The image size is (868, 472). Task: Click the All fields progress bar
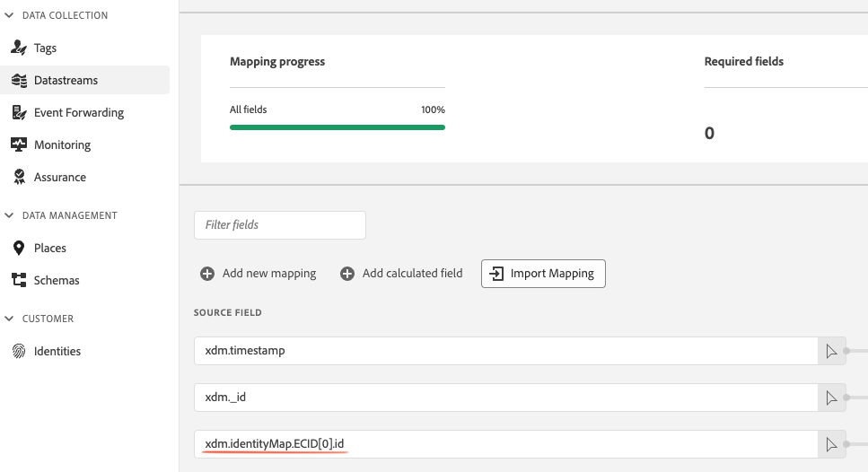tap(338, 127)
